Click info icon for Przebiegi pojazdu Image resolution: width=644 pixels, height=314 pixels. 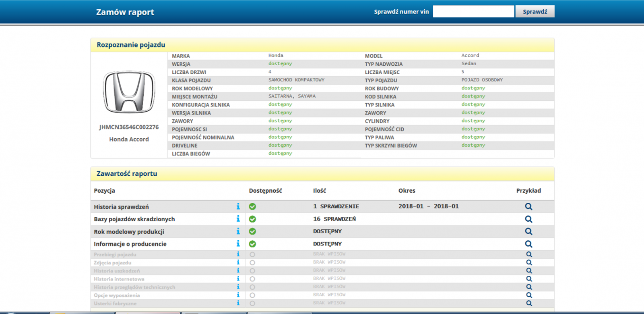[238, 254]
